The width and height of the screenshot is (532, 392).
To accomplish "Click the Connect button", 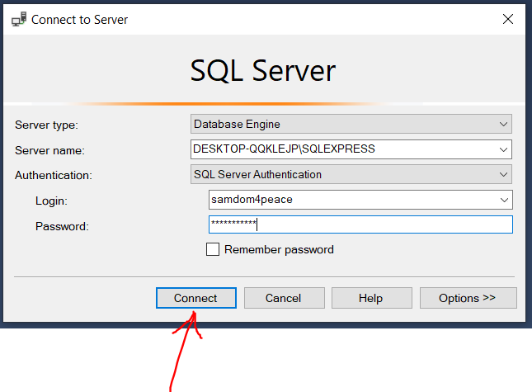I will tap(196, 298).
